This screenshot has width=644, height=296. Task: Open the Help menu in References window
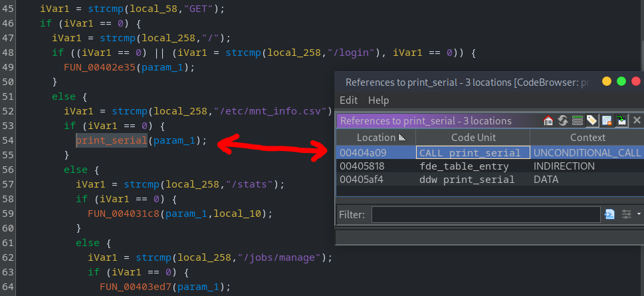coord(378,100)
